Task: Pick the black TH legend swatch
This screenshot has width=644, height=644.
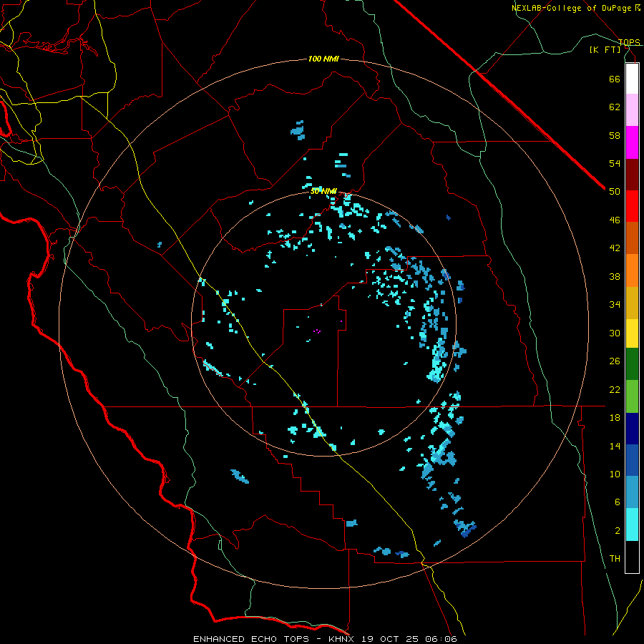Action: click(632, 557)
